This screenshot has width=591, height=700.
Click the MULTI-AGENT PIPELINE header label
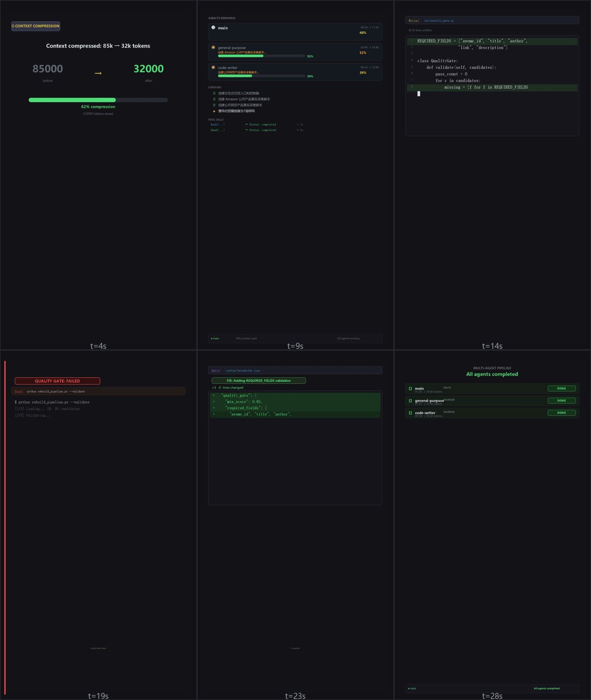pos(492,368)
